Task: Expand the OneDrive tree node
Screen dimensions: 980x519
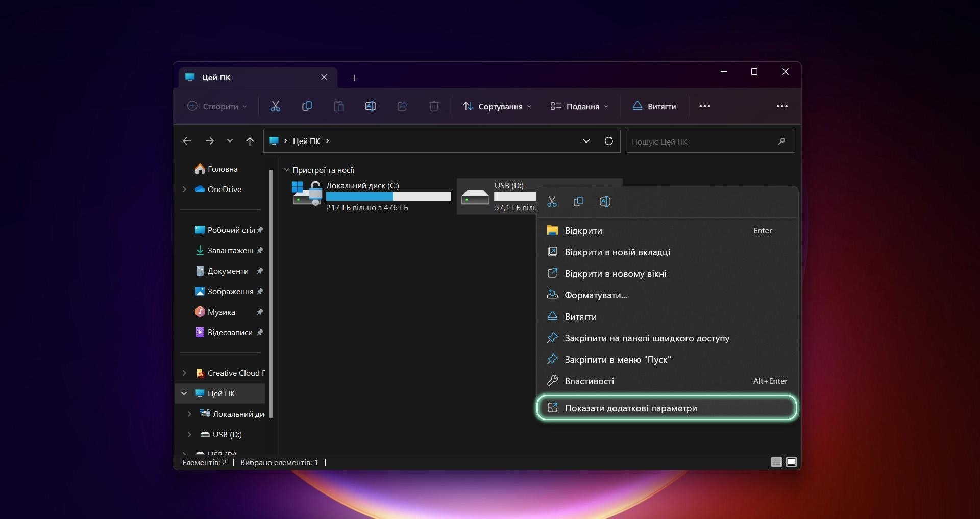Action: (x=184, y=189)
